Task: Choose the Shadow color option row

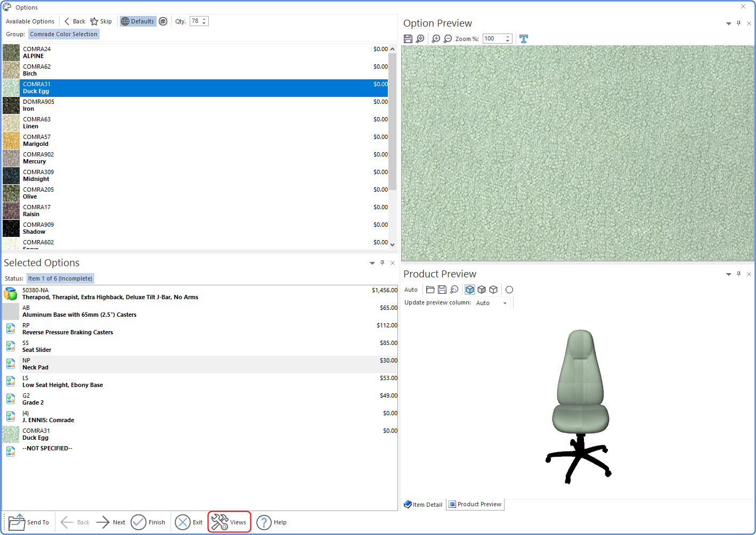Action: coord(195,228)
